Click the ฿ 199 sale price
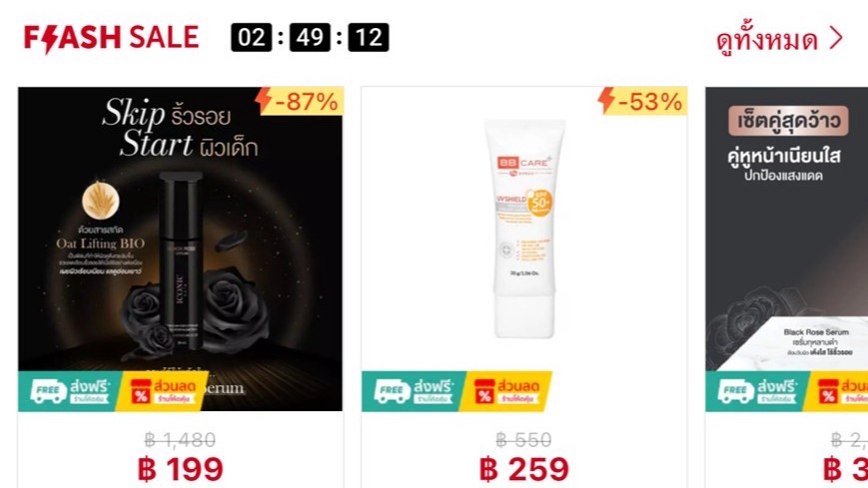The width and height of the screenshot is (868, 488). 181,469
